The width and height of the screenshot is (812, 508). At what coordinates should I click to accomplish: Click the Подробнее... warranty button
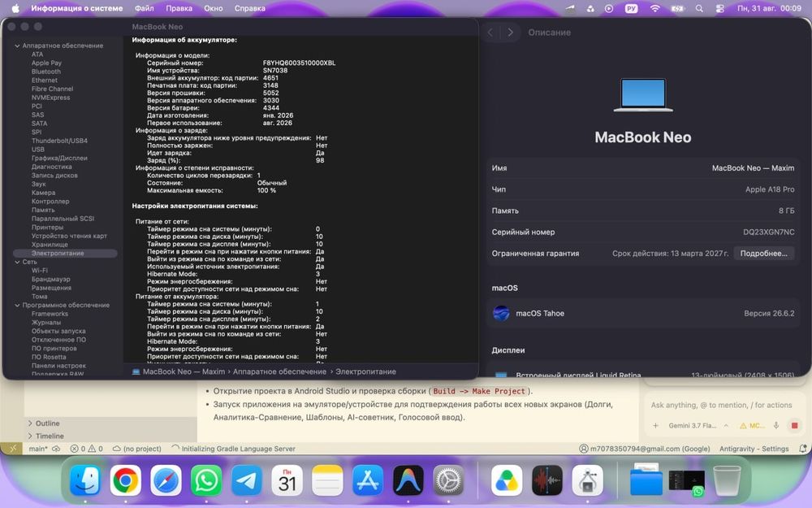[x=763, y=254]
